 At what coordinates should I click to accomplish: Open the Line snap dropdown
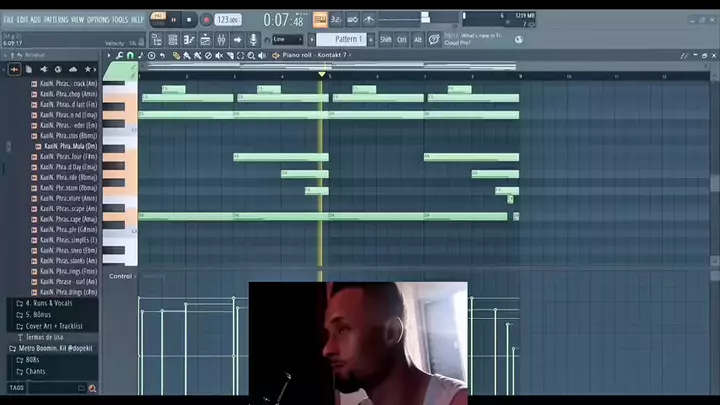coord(287,39)
